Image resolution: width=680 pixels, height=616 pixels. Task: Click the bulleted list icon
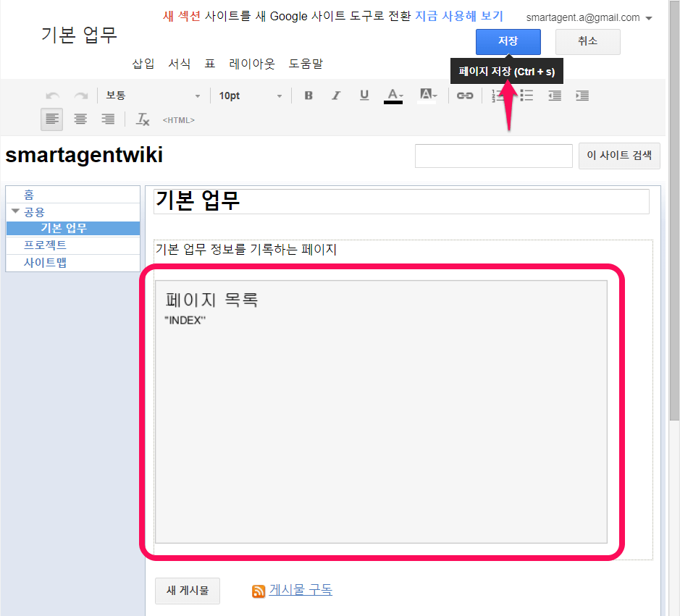click(x=527, y=96)
